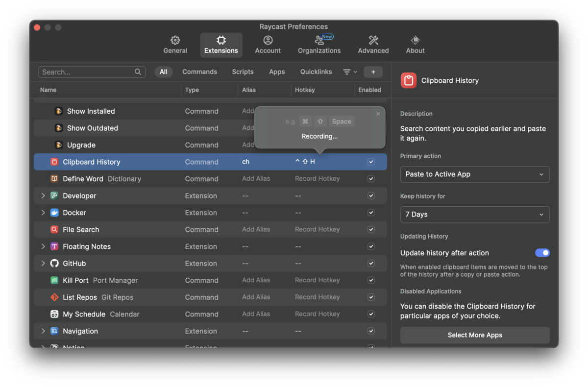Expand the Docker extension
588x387 pixels.
43,213
